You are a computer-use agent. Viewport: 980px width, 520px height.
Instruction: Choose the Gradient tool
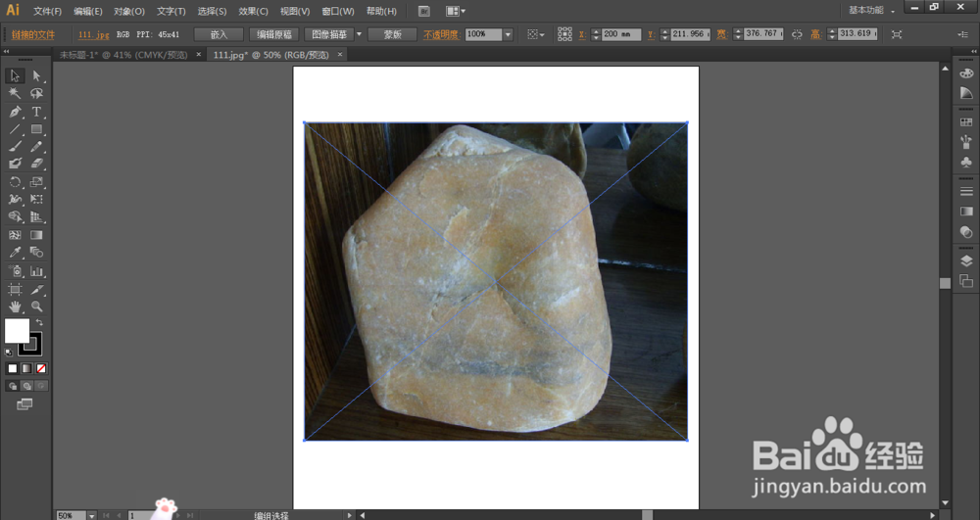click(x=37, y=235)
